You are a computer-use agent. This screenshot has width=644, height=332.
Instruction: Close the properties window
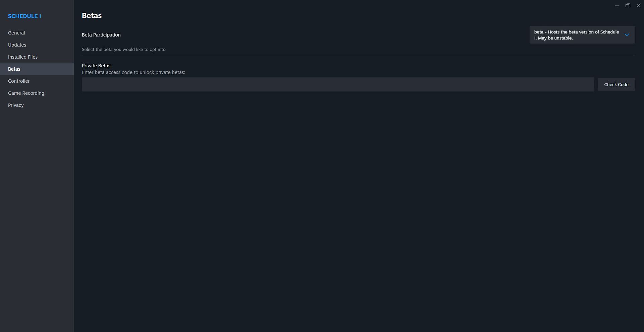638,5
